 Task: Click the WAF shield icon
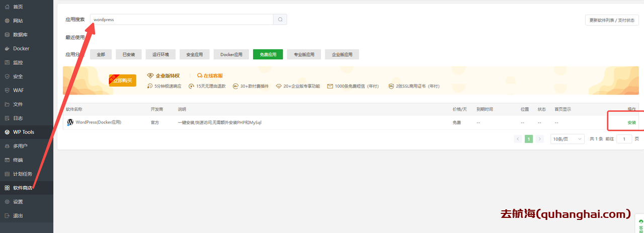7,90
